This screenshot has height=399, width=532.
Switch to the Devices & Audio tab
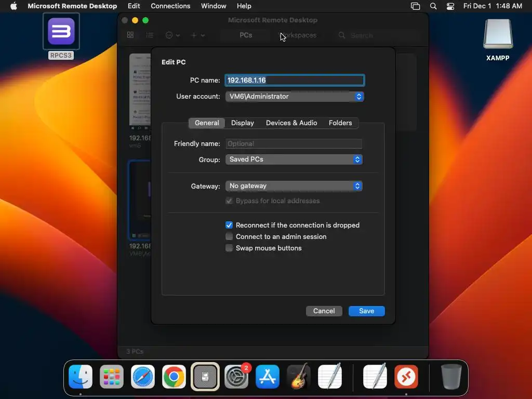click(291, 123)
